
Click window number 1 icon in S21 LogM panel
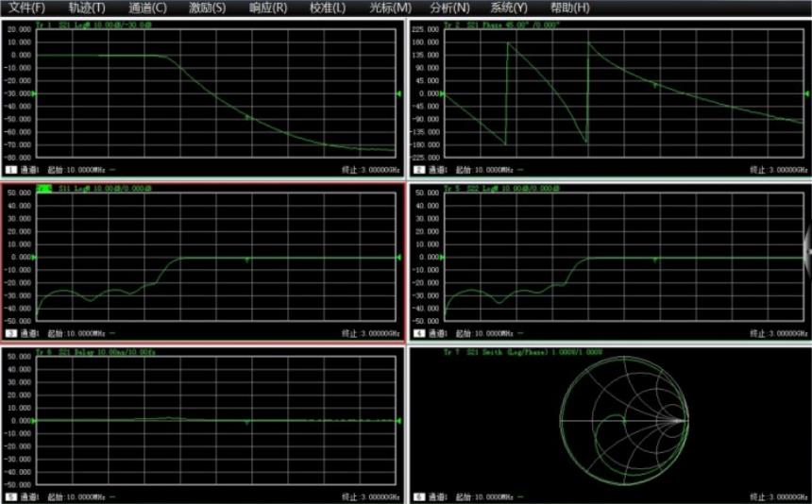tap(11, 170)
